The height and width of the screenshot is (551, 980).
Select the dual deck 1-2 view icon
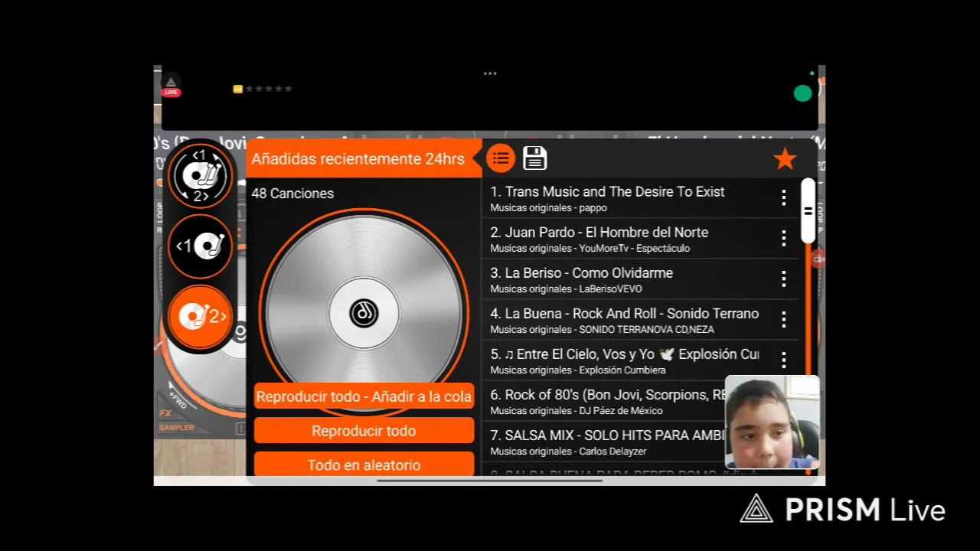click(200, 176)
